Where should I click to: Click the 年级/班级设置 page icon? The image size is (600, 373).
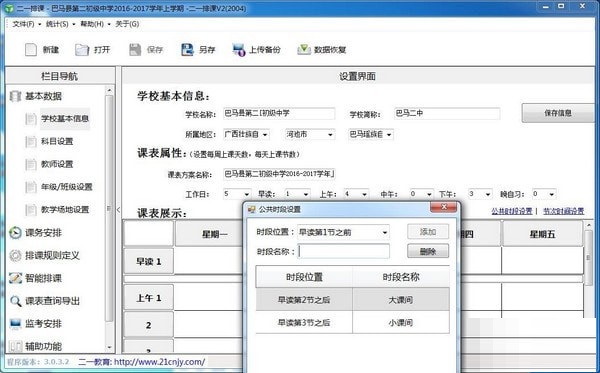(31, 187)
